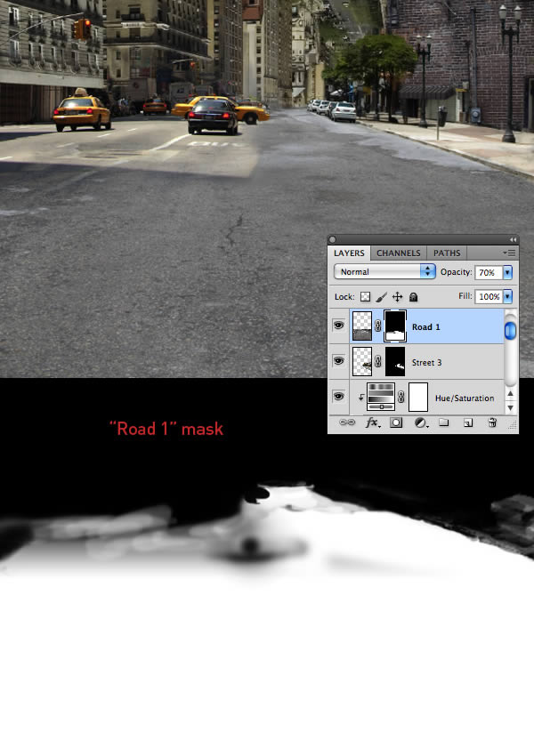534x756 pixels.
Task: Lock layer position
Action: tap(397, 296)
